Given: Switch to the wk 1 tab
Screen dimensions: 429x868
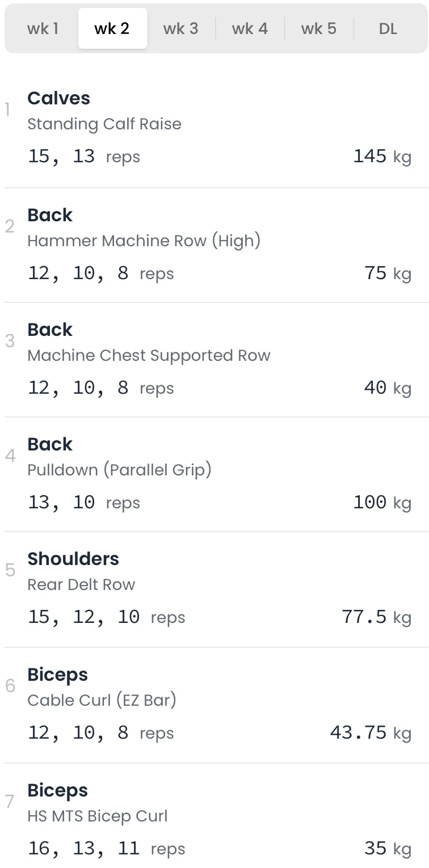Looking at the screenshot, I should pos(43,28).
